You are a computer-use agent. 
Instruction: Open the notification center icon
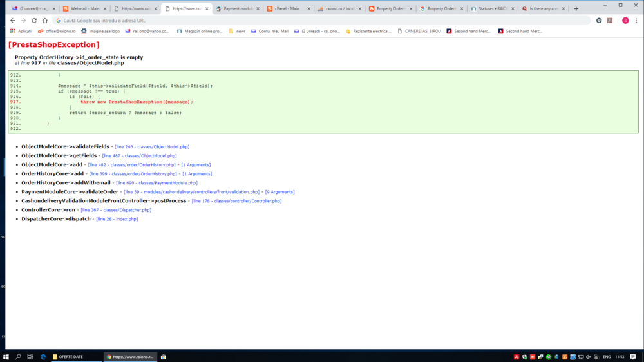(633, 357)
